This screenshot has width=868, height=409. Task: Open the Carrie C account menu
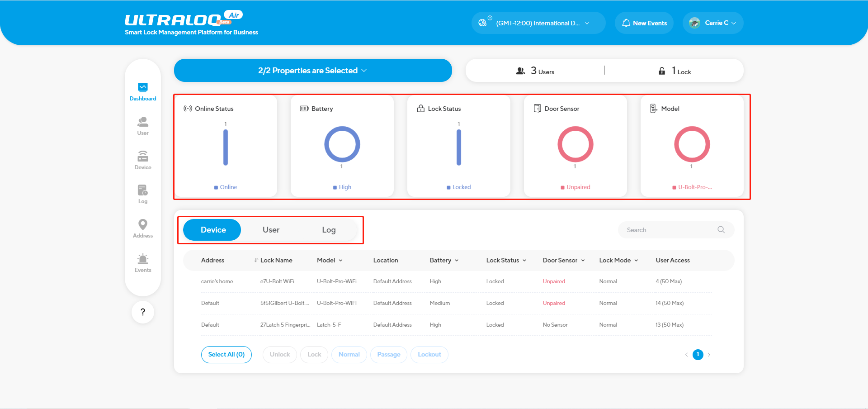click(713, 23)
